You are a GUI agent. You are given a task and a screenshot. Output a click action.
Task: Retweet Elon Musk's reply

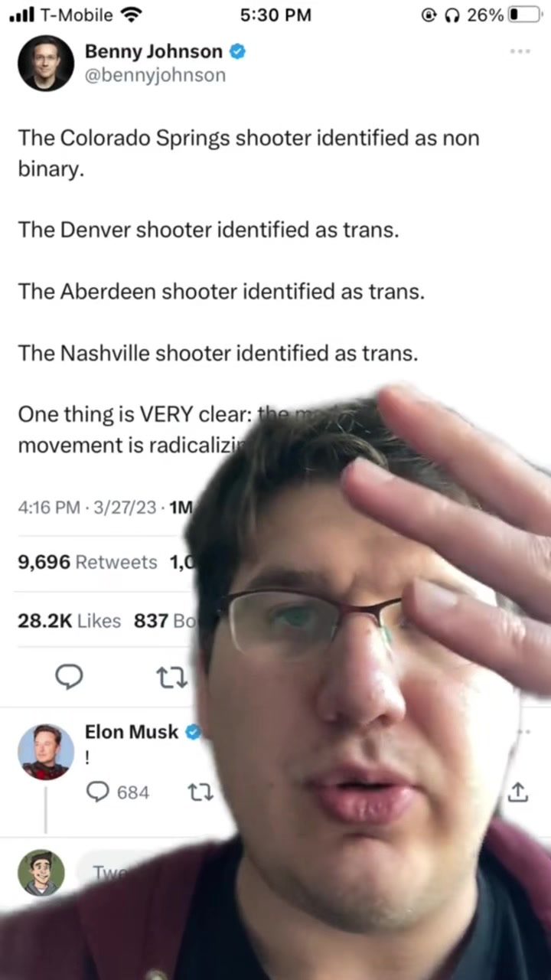(201, 792)
